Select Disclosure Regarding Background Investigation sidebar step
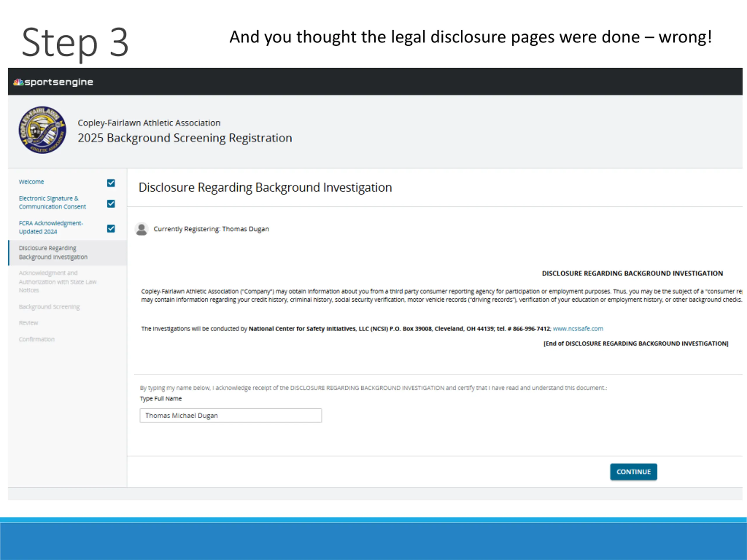This screenshot has width=747, height=560. point(53,253)
